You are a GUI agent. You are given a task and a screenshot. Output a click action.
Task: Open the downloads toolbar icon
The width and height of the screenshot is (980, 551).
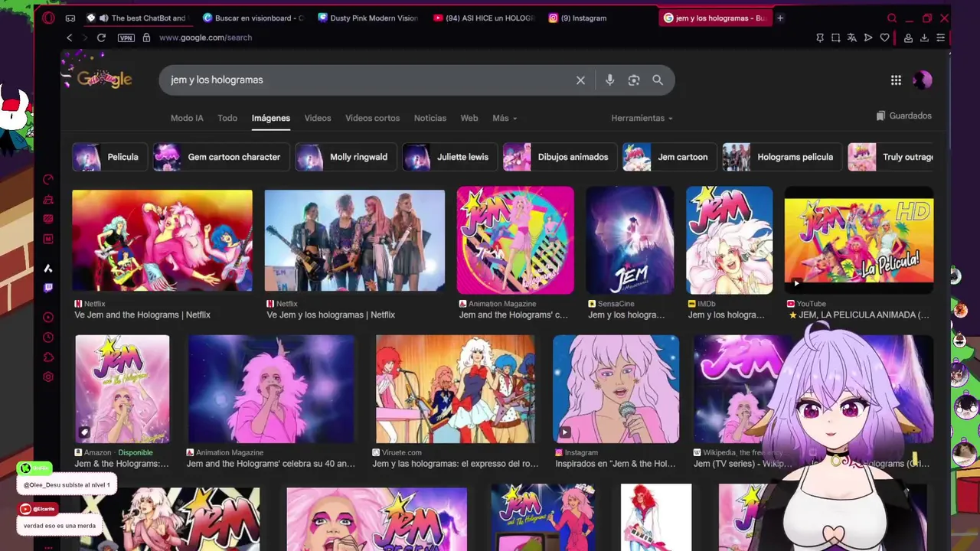coord(924,37)
